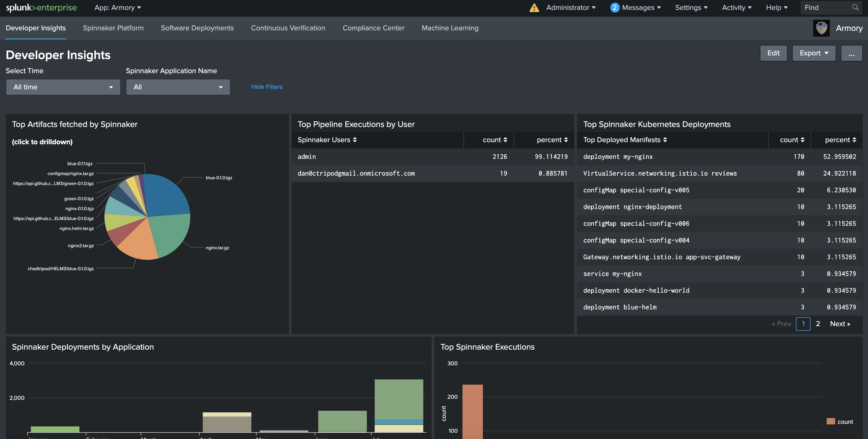Click the Armory shield app icon

coord(821,28)
